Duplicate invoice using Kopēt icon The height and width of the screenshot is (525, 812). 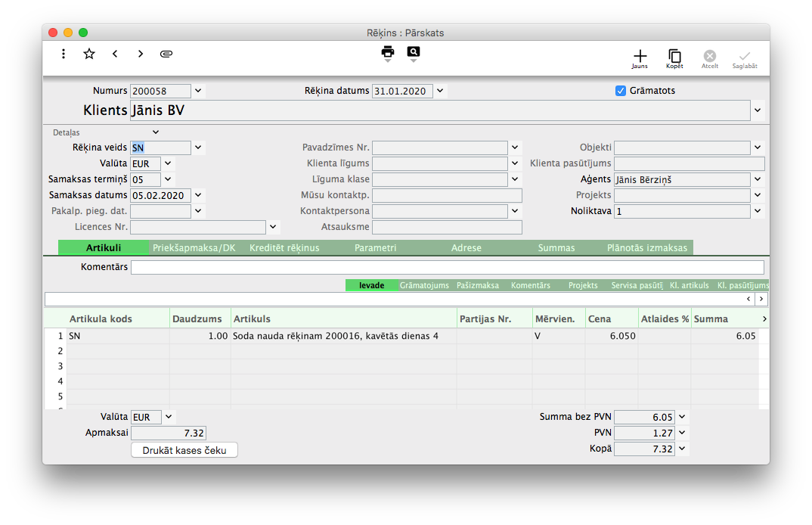pyautogui.click(x=674, y=58)
